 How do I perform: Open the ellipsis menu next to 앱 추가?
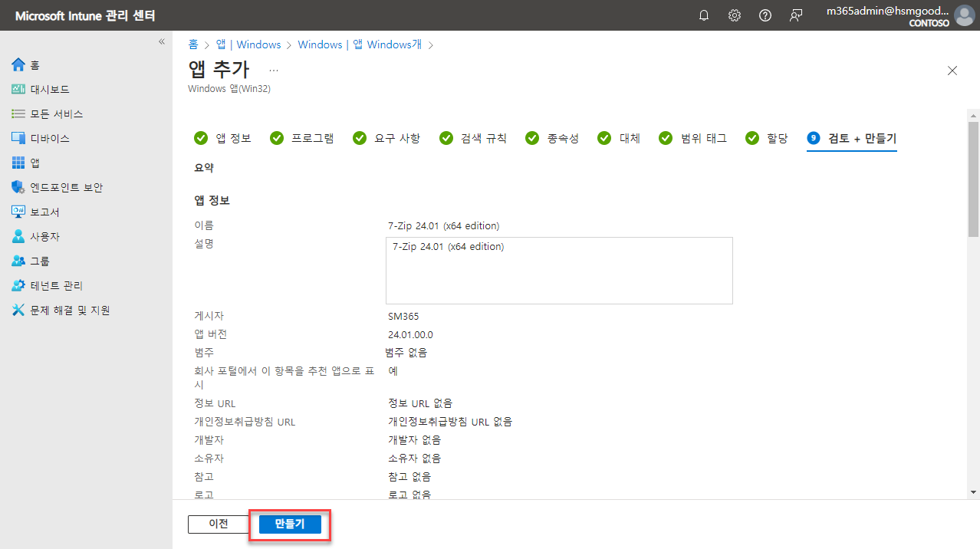click(x=273, y=70)
